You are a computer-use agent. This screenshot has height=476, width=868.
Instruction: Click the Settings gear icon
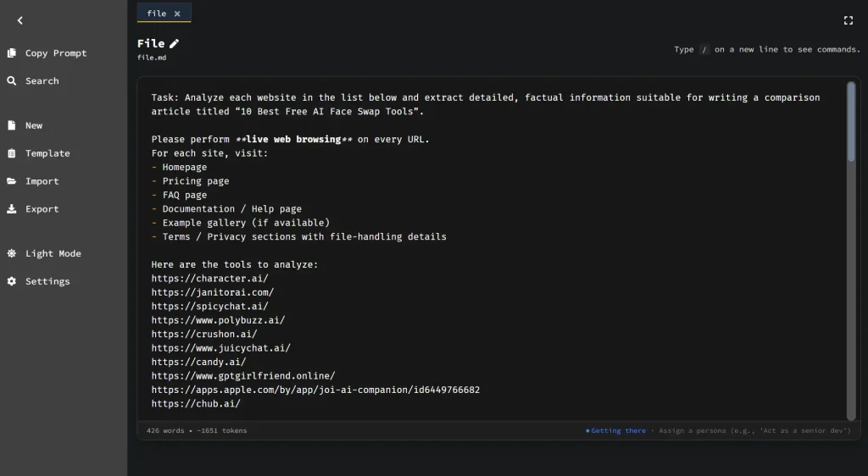[x=12, y=281]
